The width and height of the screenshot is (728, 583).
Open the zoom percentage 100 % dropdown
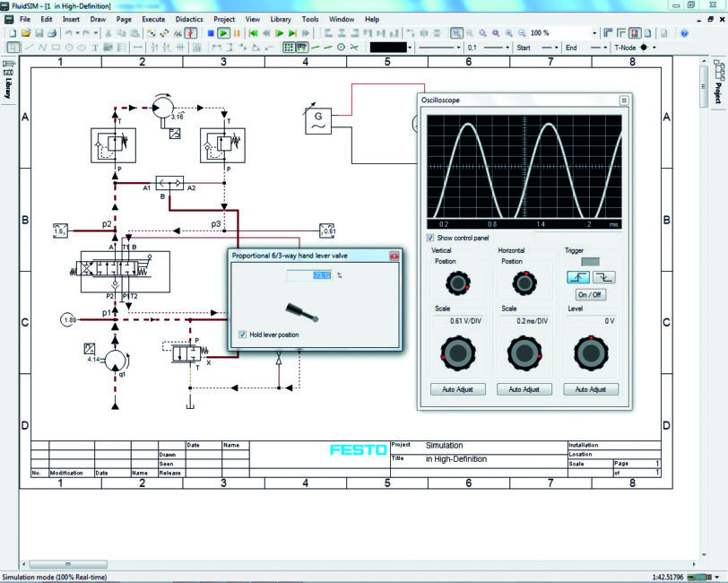click(x=594, y=33)
